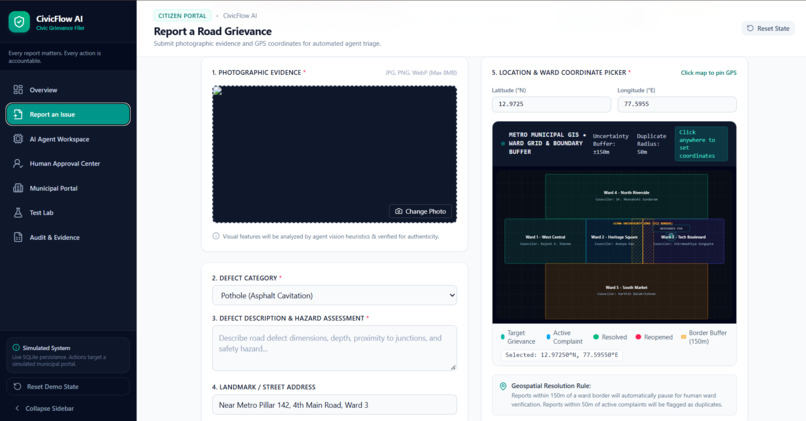Screen dimensions: 806x421
Task: Focus the defect description text area
Action: click(335, 348)
